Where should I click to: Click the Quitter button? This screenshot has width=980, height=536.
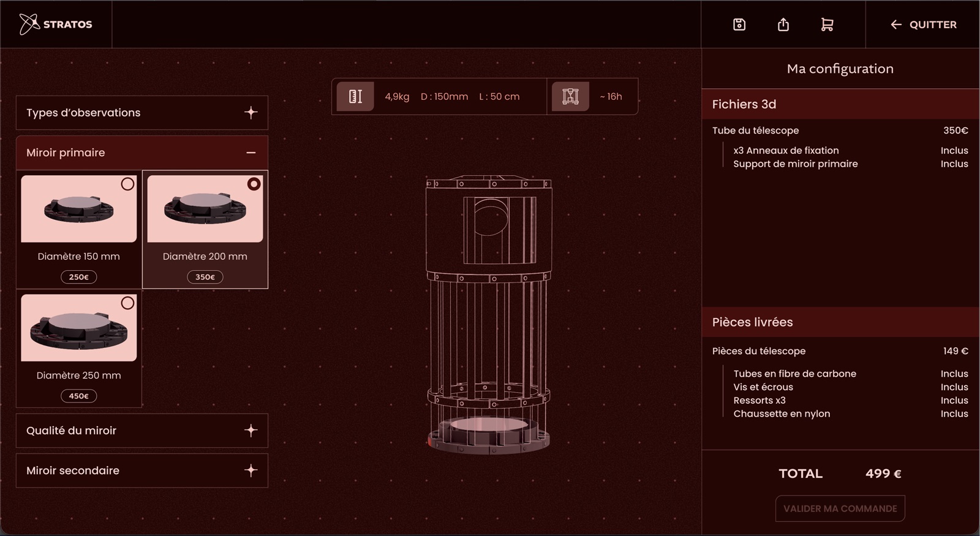click(x=923, y=25)
